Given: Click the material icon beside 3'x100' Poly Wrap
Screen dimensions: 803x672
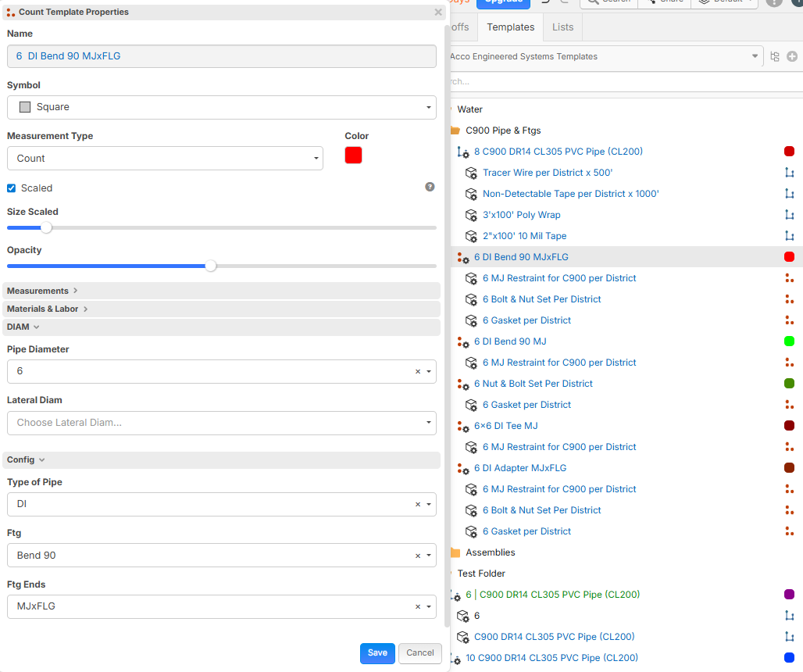Looking at the screenshot, I should pyautogui.click(x=471, y=215).
